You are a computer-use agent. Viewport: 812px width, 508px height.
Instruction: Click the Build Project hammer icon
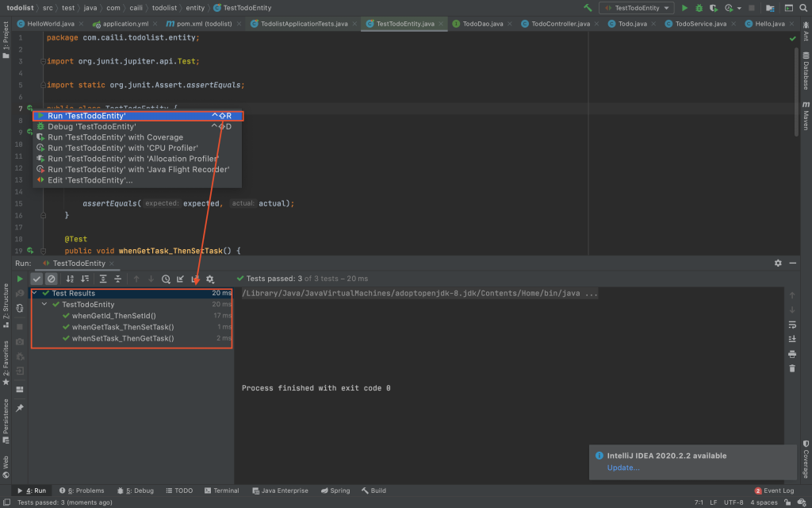588,8
